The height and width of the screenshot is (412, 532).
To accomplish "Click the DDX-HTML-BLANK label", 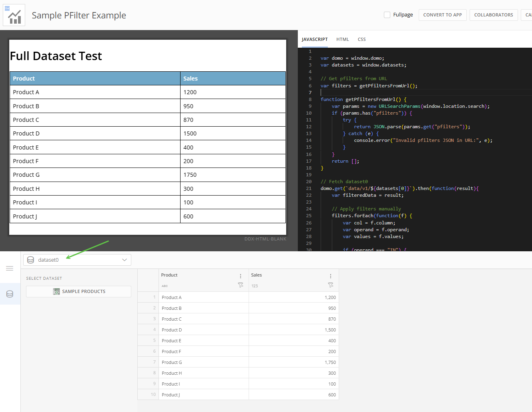I will pos(265,239).
